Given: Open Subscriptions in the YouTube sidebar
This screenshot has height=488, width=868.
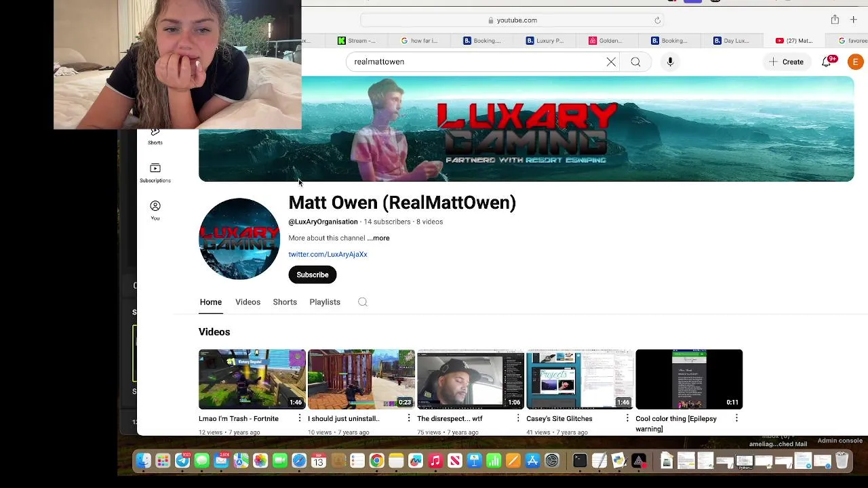Looking at the screenshot, I should coord(155,173).
